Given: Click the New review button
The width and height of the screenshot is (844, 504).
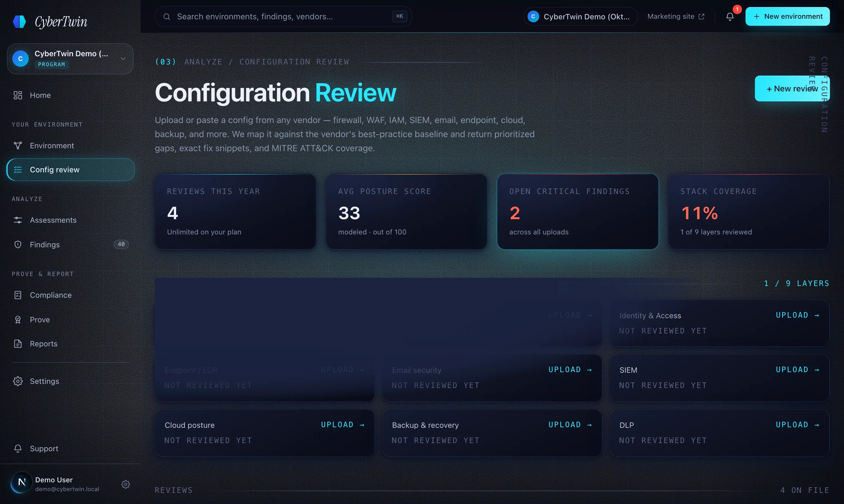Looking at the screenshot, I should [792, 89].
